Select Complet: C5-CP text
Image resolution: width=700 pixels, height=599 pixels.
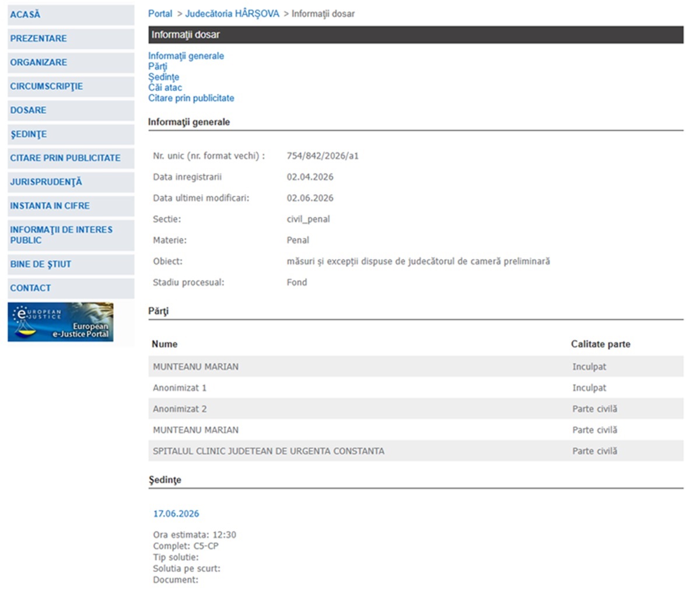pyautogui.click(x=186, y=546)
